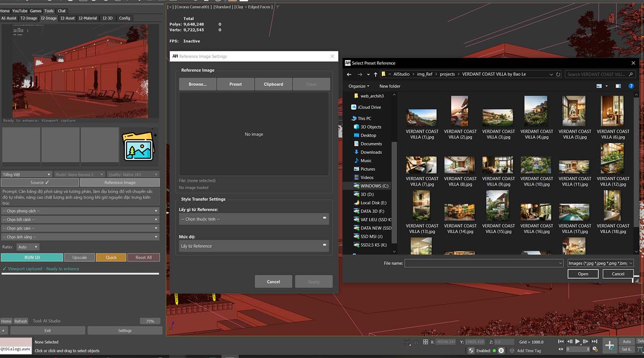The width and height of the screenshot is (644, 358).
Task: Open the Ratio Auto dropdown
Action: [x=28, y=247]
